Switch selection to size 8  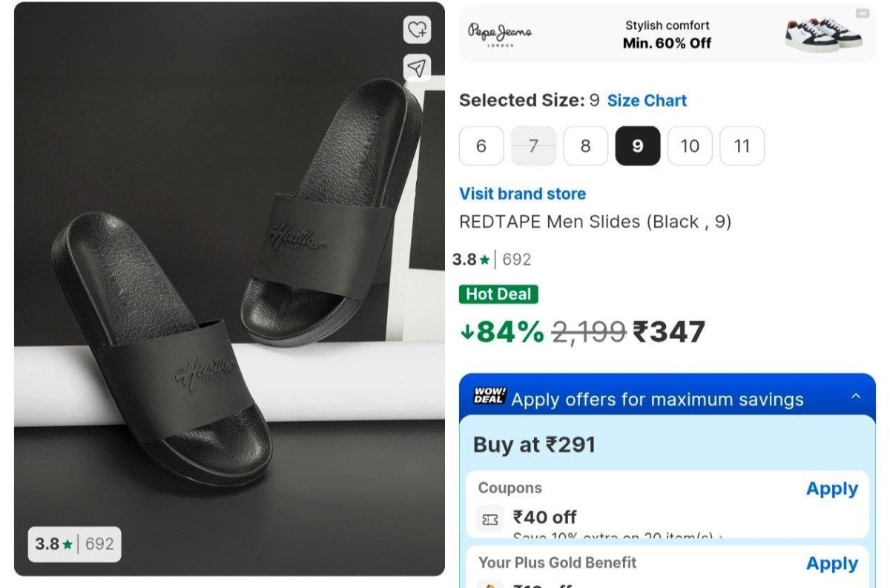585,146
